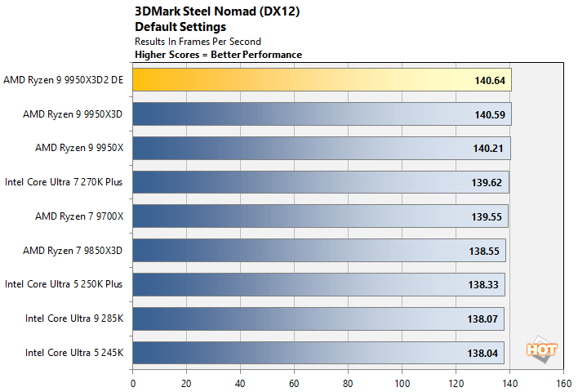Image resolution: width=578 pixels, height=392 pixels.
Task: Click the x-axis label 160
Action: tap(563, 384)
